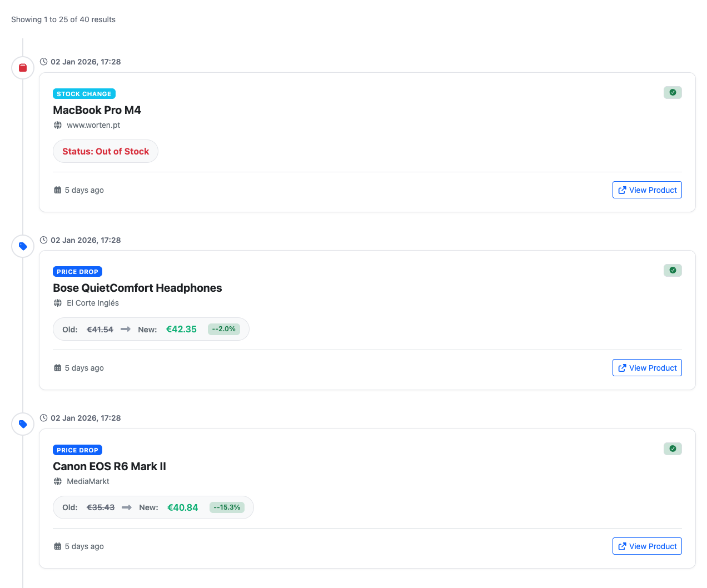Toggle the green verified checkmark on the MacBook card
Viewport: 707px width, 588px height.
pos(673,92)
